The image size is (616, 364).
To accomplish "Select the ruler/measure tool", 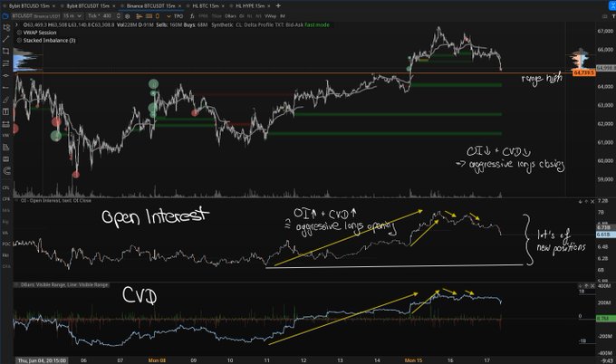I will 6,124.
